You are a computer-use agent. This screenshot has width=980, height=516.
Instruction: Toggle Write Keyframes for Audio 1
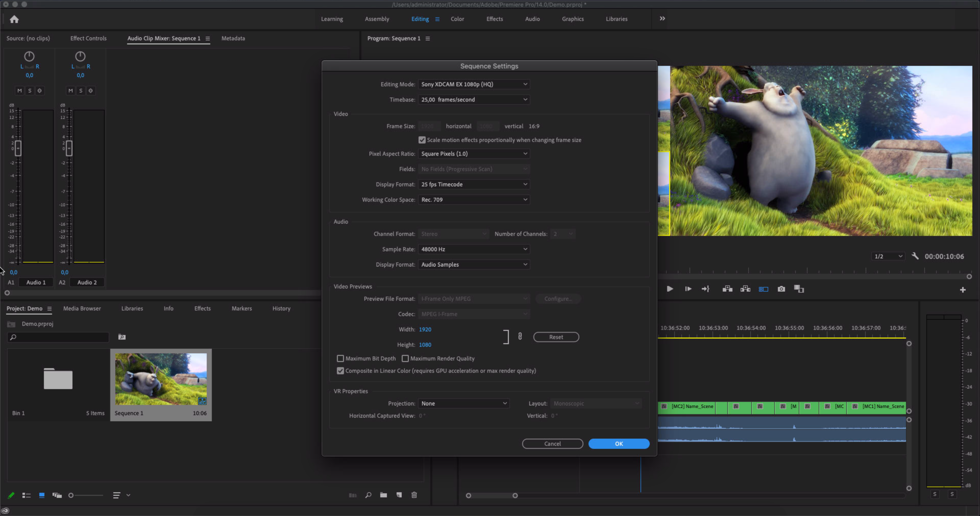tap(40, 91)
